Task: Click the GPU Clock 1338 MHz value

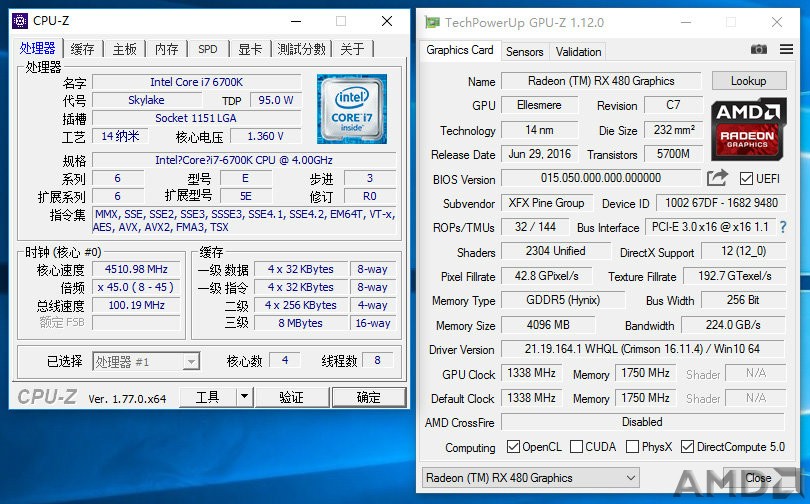Action: point(532,373)
